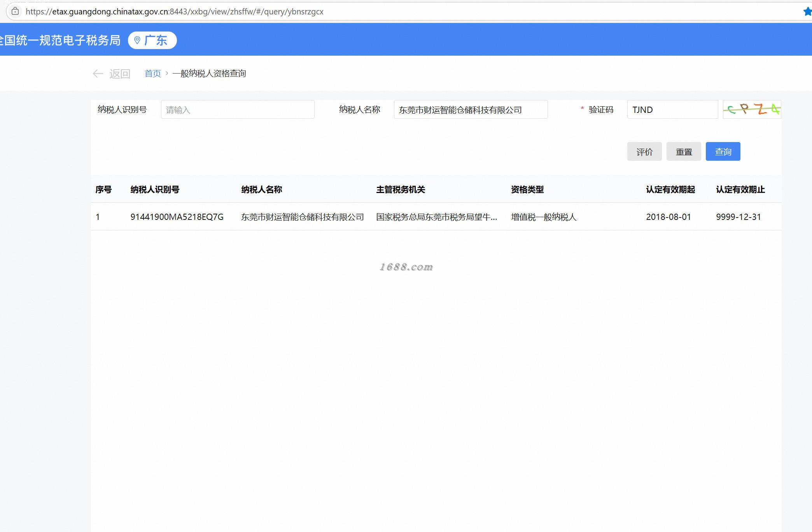Focus the 纳税人识别号 input field
Screen dimensions: 812x532
tap(237, 110)
